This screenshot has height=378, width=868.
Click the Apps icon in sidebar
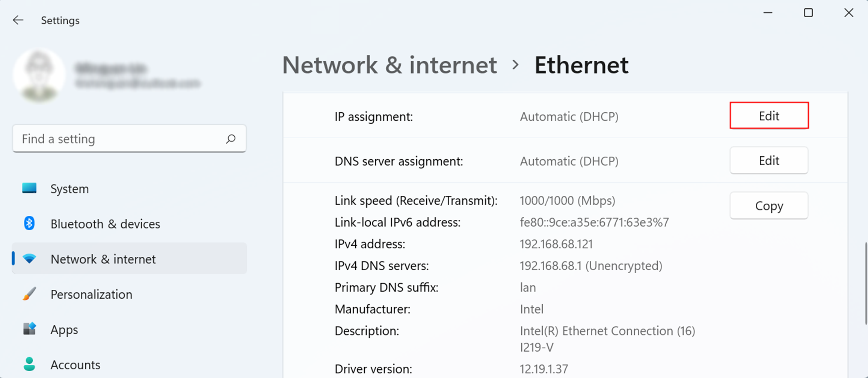click(29, 329)
